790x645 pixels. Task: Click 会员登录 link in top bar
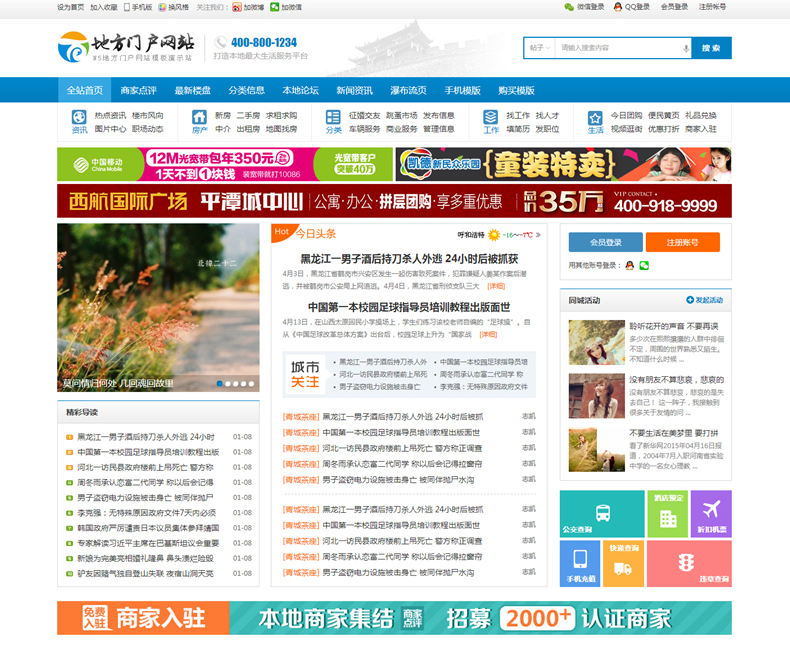[x=674, y=7]
